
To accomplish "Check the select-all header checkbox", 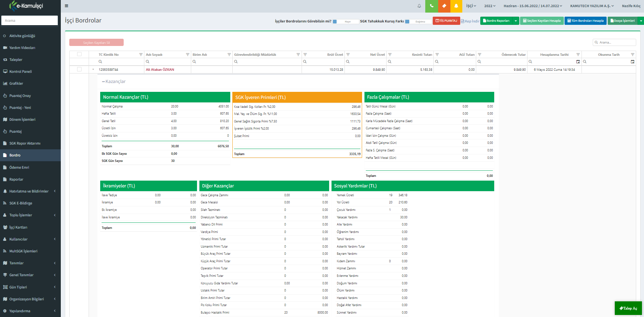I will click(79, 54).
